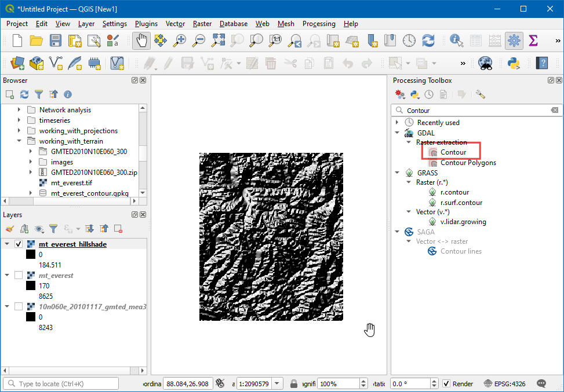Select the GDAL Contour algorithm

pos(453,152)
